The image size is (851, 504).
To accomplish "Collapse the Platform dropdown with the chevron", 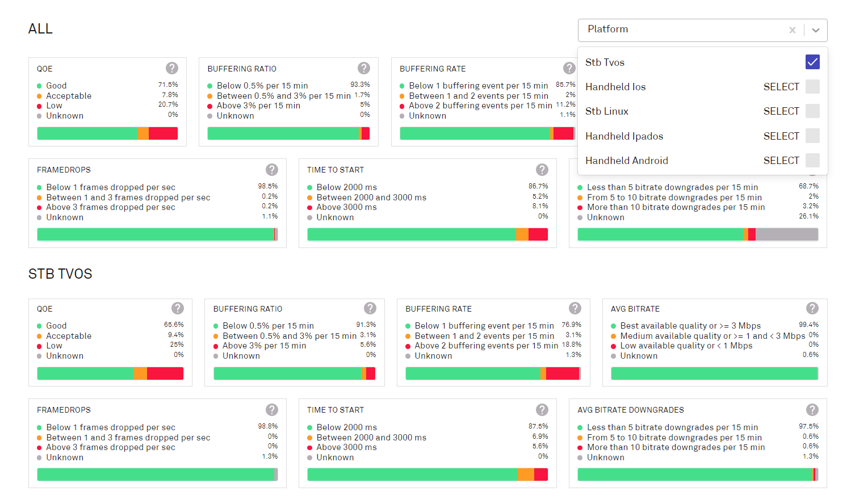I will click(x=816, y=30).
